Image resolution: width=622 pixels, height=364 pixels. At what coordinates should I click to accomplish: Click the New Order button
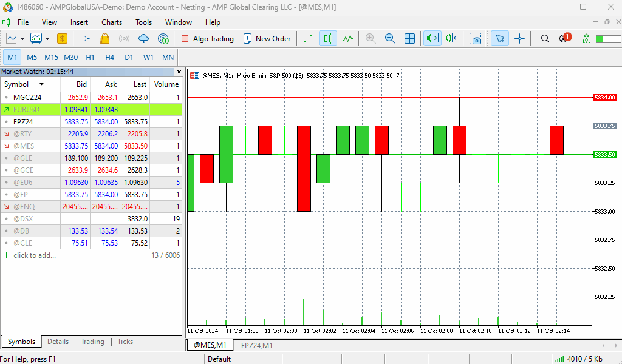pos(267,38)
